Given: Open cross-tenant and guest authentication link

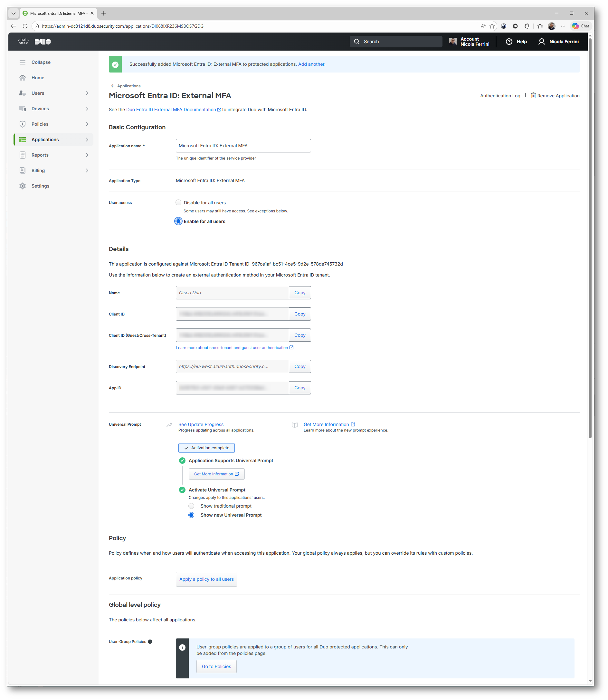Looking at the screenshot, I should [x=234, y=348].
